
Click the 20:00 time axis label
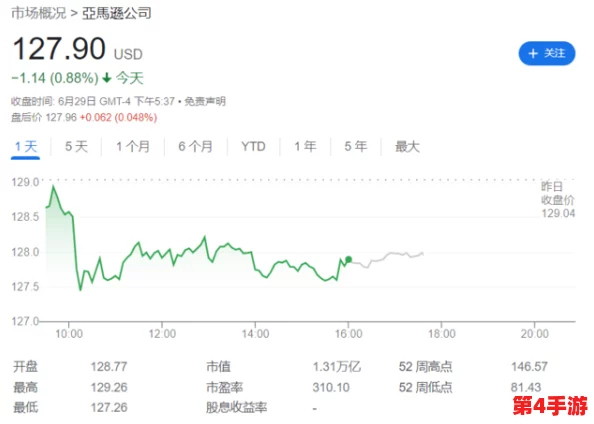(x=535, y=334)
